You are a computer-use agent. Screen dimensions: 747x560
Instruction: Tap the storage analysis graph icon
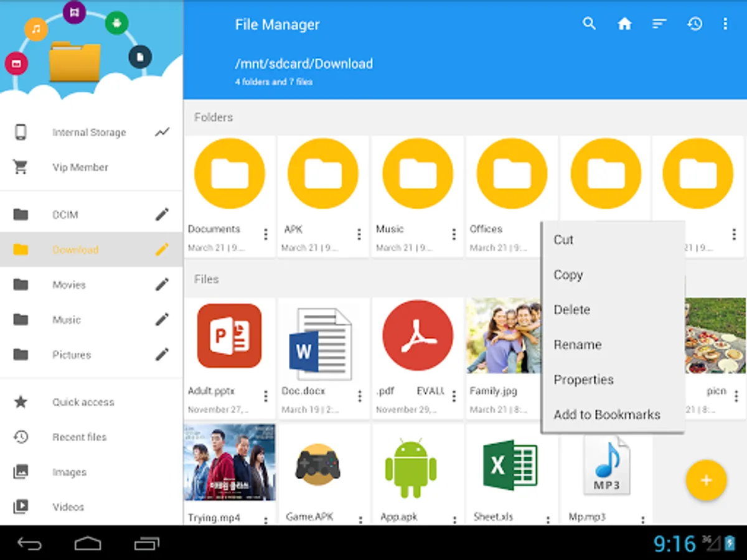(162, 132)
